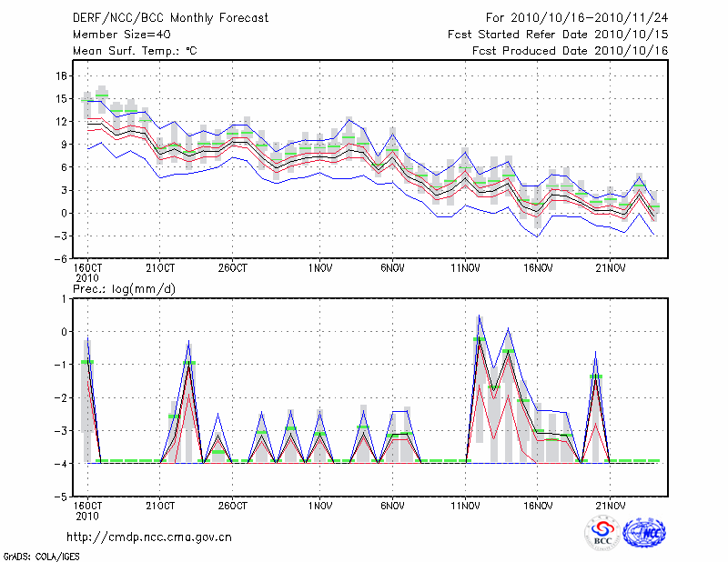This screenshot has width=728, height=562.
Task: Click the 16OCT 2010 label under temperature chart
Action: (87, 272)
